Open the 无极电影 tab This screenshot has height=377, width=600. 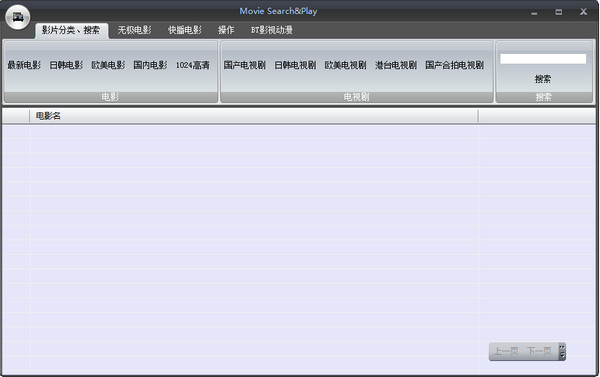tap(134, 30)
